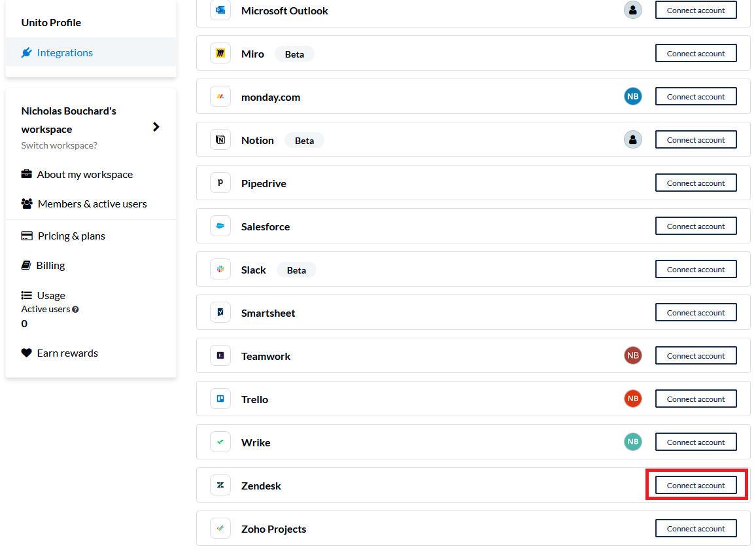The height and width of the screenshot is (553, 756).
Task: Connect account for Smartsheet
Action: point(696,312)
